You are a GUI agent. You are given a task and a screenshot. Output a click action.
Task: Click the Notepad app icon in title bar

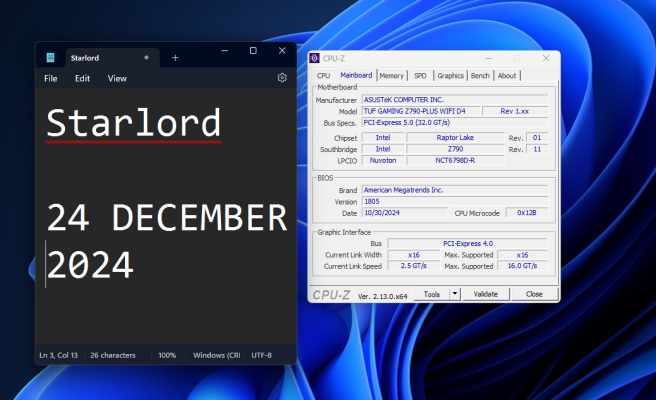click(x=50, y=58)
